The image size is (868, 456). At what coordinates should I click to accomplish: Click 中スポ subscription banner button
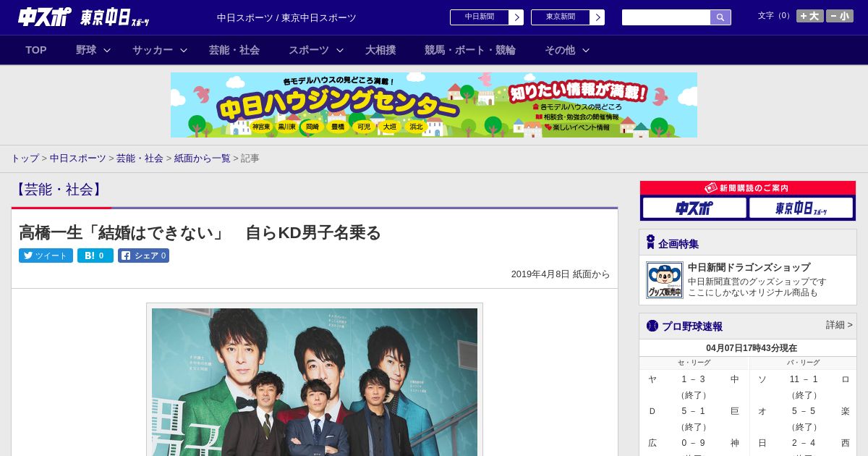tap(694, 208)
